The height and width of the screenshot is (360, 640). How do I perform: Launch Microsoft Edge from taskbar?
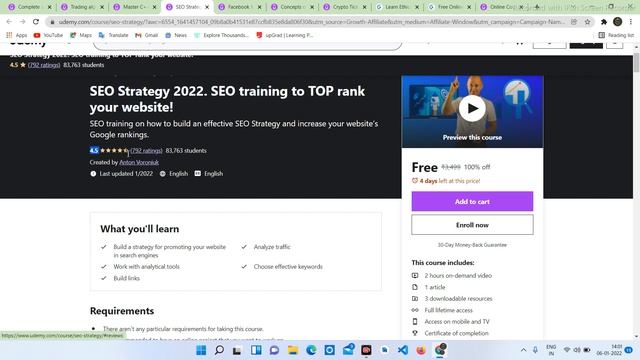pyautogui.click(x=311, y=350)
